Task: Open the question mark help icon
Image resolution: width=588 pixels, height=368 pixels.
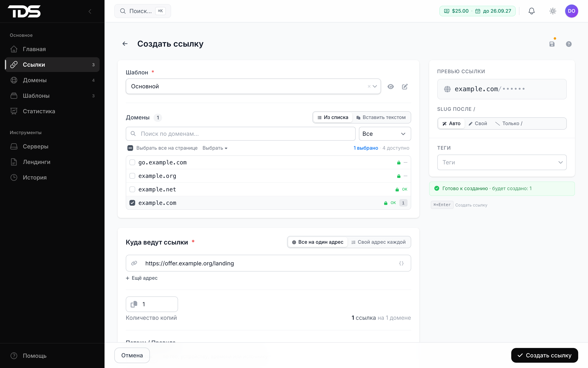Action: coord(569,44)
